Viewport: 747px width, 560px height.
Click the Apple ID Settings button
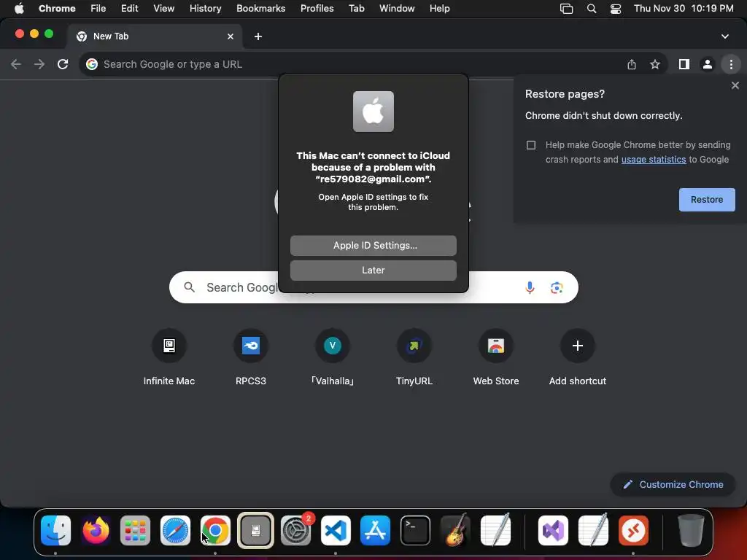pos(373,245)
